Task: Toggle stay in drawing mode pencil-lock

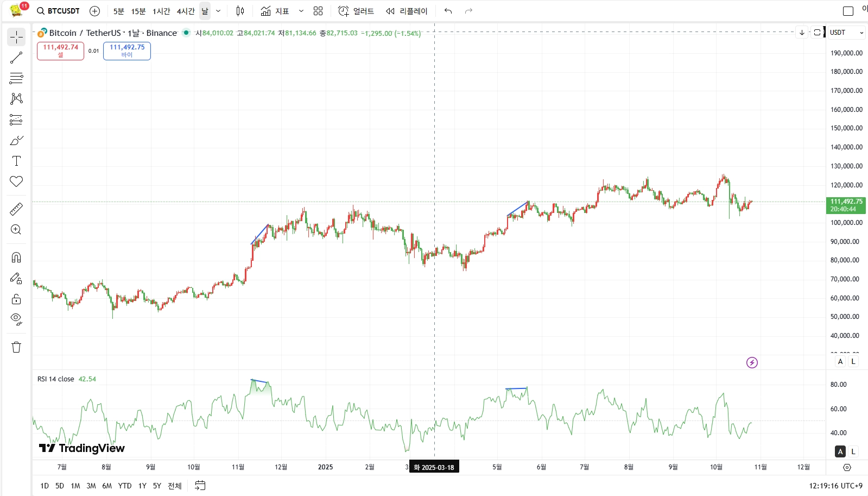Action: pyautogui.click(x=16, y=278)
